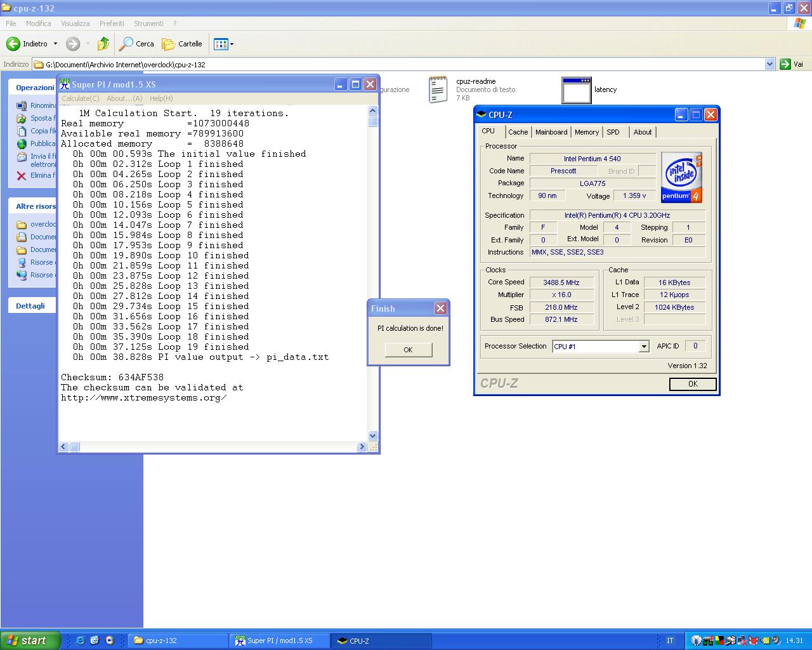
Task: Collapse the Altre risorse panel header
Action: point(32,206)
